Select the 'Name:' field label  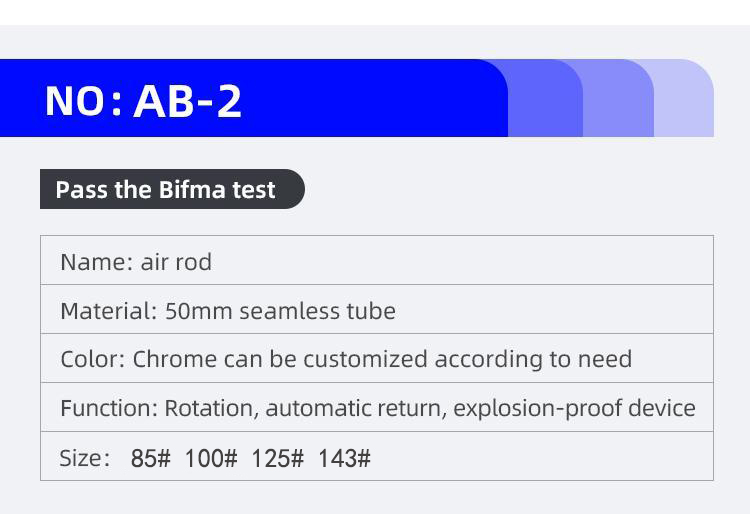[x=96, y=262]
